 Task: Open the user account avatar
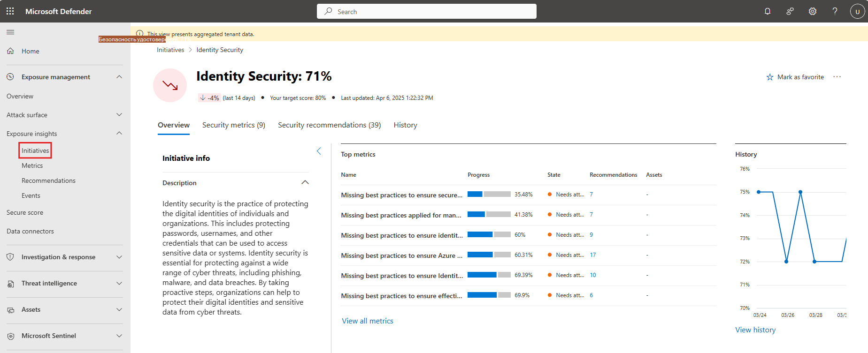coord(858,11)
